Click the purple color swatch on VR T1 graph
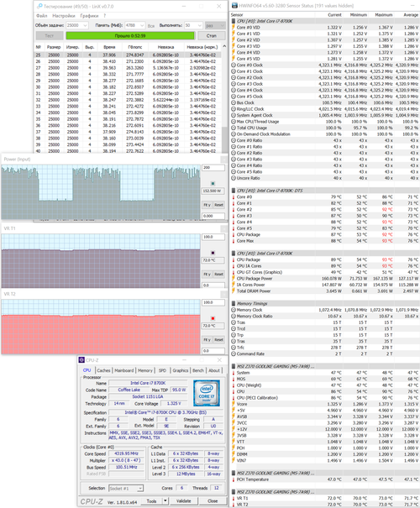 (x=213, y=253)
